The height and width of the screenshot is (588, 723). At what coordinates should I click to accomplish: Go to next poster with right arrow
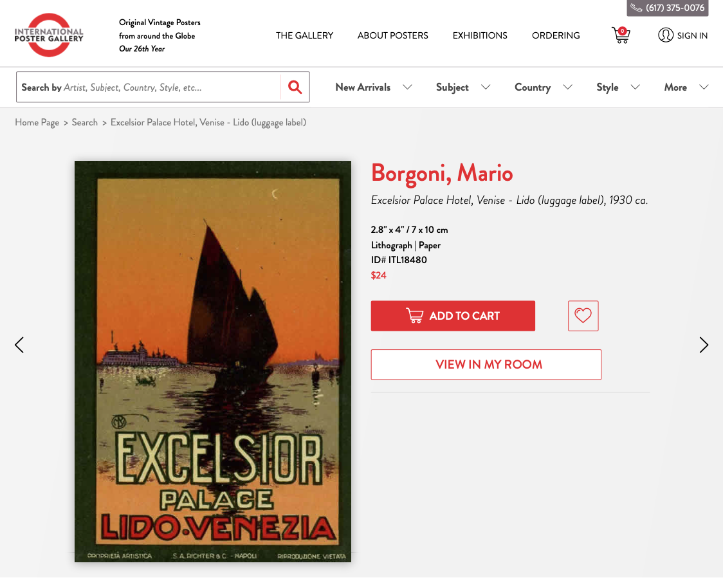pos(704,344)
